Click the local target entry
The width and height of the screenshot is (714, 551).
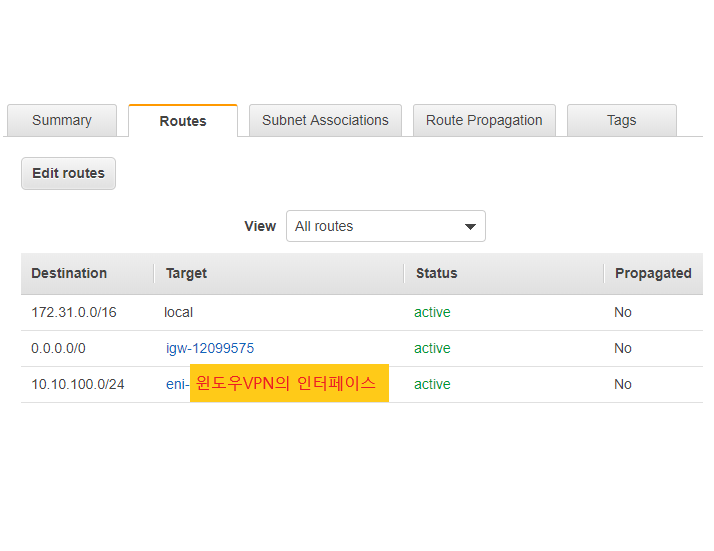click(x=178, y=312)
